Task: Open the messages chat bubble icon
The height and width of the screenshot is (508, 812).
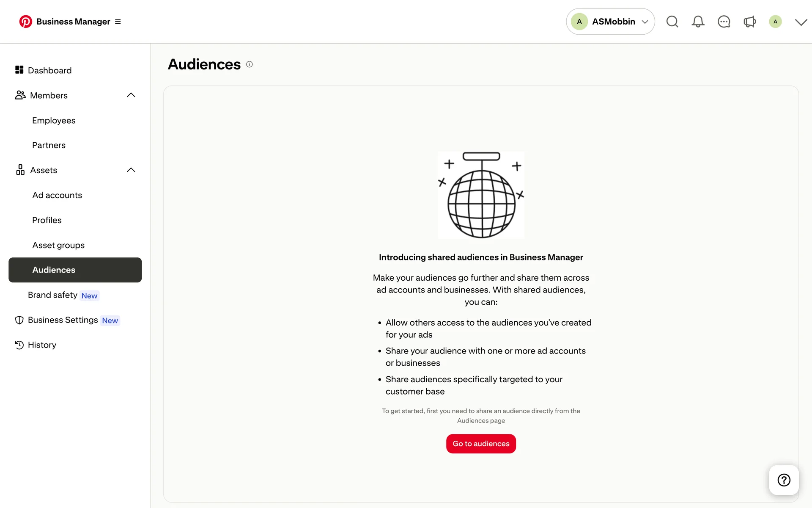Action: click(x=724, y=22)
